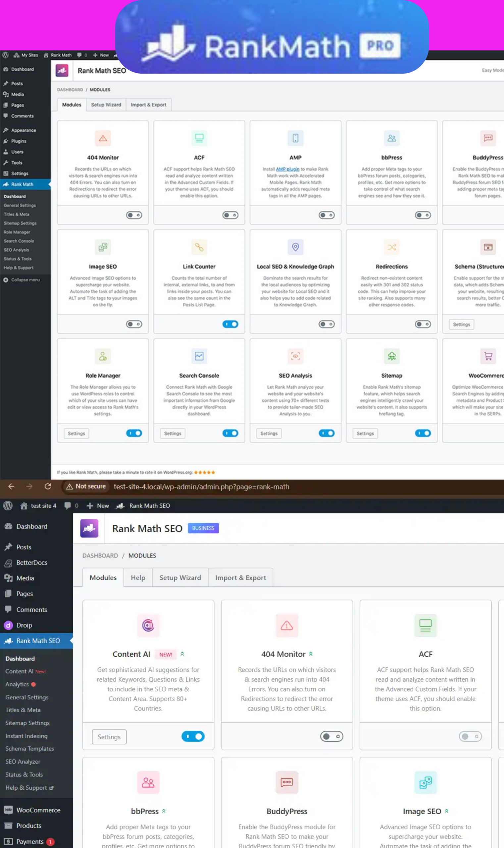Open the Schema Templates submenu item
Image resolution: width=504 pixels, height=848 pixels.
(29, 748)
